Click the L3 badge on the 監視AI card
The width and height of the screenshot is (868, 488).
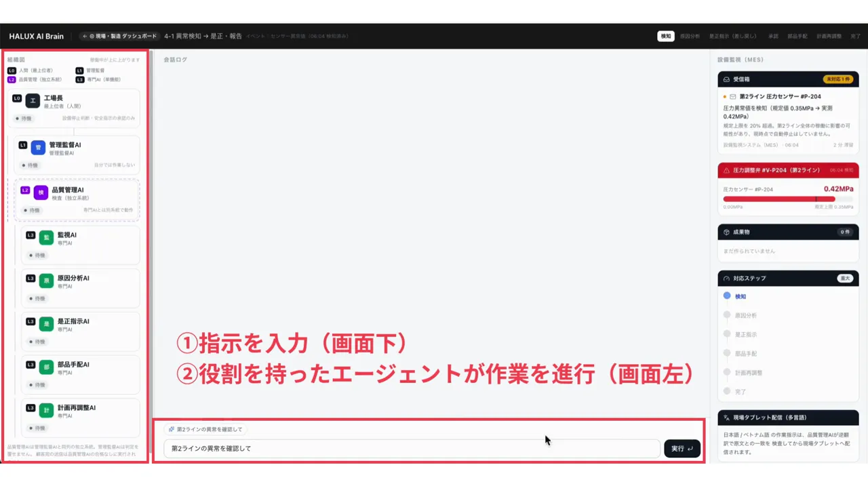click(x=31, y=235)
